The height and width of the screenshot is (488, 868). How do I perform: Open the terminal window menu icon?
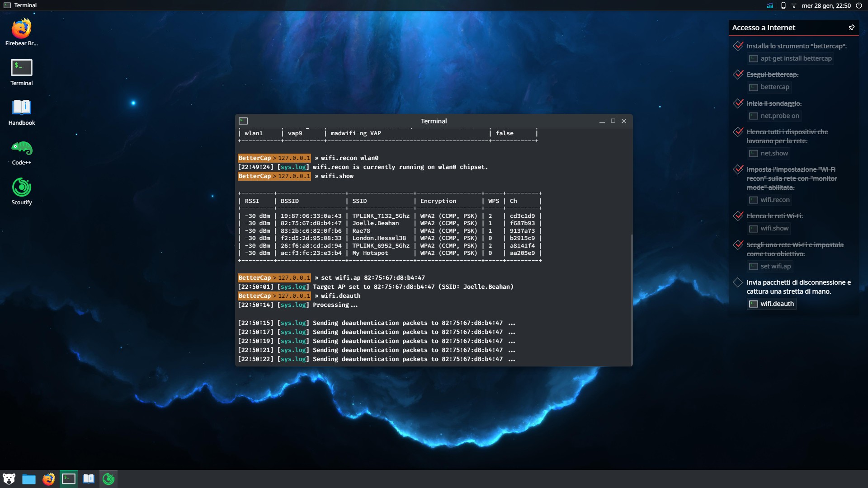click(243, 121)
